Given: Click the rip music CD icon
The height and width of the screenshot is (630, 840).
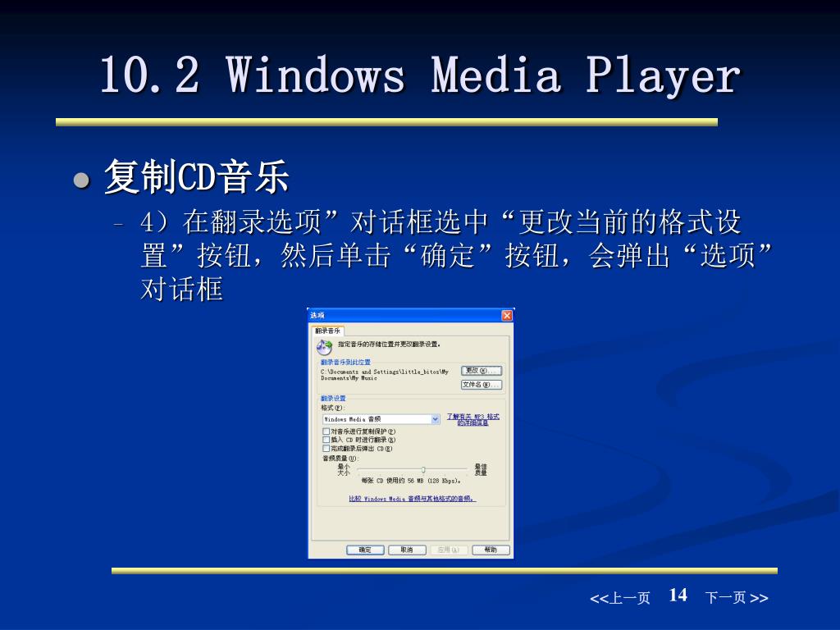Looking at the screenshot, I should pyautogui.click(x=324, y=347).
